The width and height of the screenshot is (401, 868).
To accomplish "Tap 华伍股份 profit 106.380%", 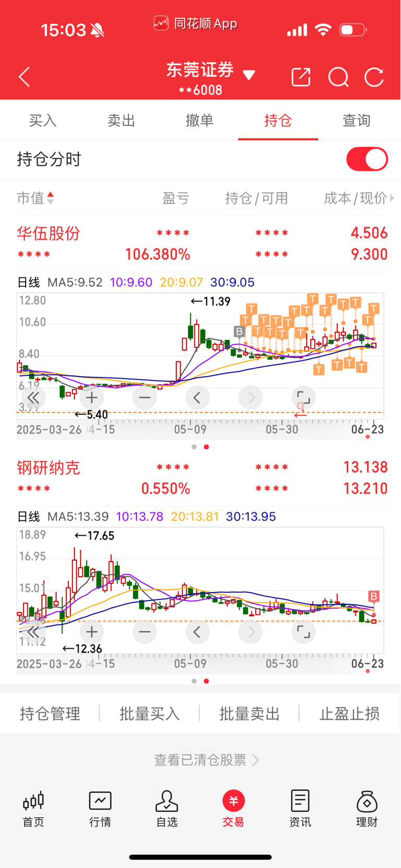I will (157, 254).
